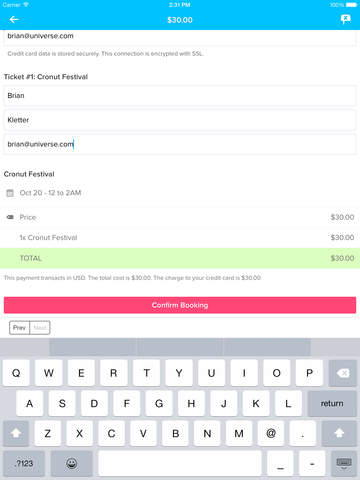Tap the emoji smiley key
The image size is (360, 480).
click(x=72, y=463)
